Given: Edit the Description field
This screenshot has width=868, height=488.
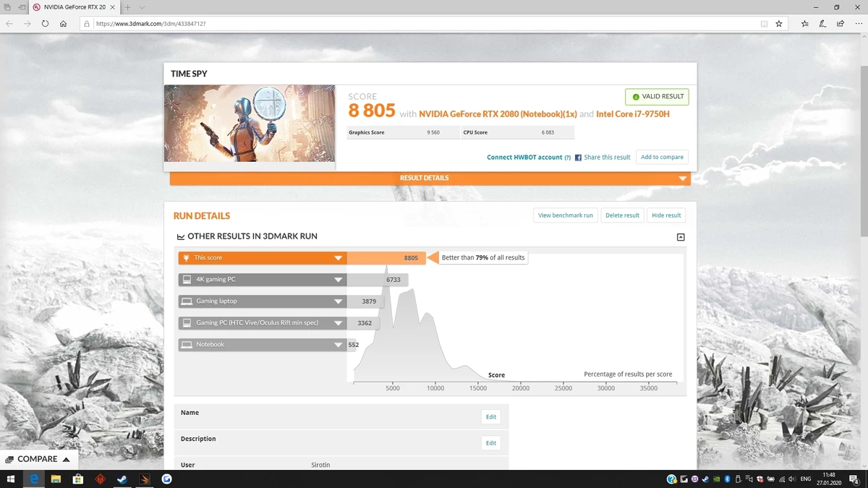Looking at the screenshot, I should (x=491, y=443).
